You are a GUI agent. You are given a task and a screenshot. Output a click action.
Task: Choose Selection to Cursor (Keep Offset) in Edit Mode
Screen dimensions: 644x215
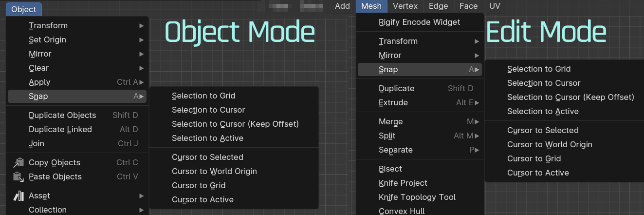[x=570, y=97]
